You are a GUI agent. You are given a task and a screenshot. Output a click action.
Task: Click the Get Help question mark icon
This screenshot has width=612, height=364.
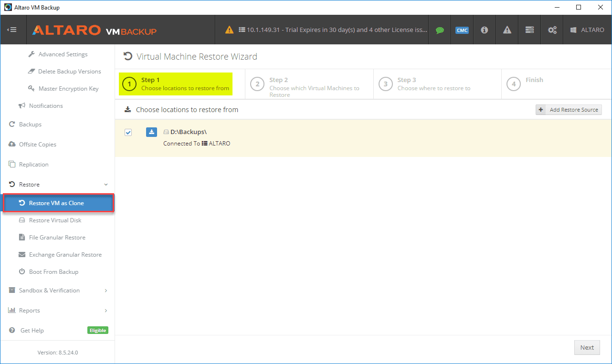pos(12,331)
